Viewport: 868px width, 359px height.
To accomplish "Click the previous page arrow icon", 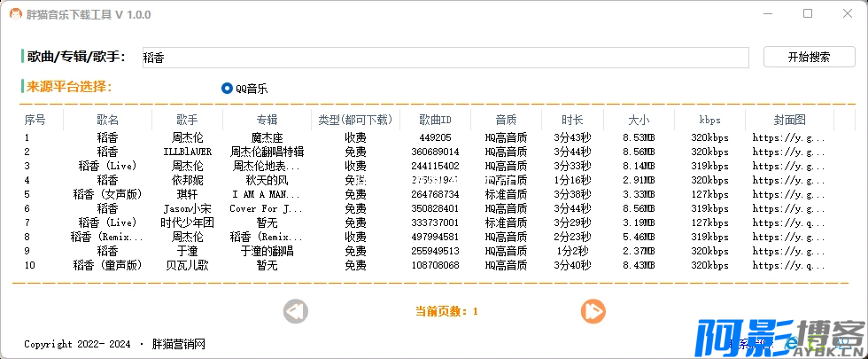I will 295,311.
